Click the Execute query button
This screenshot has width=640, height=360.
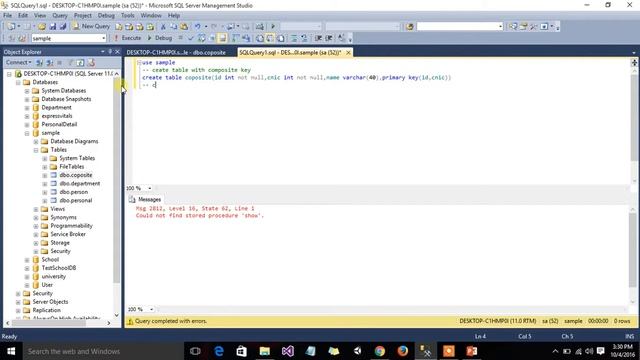[127, 38]
